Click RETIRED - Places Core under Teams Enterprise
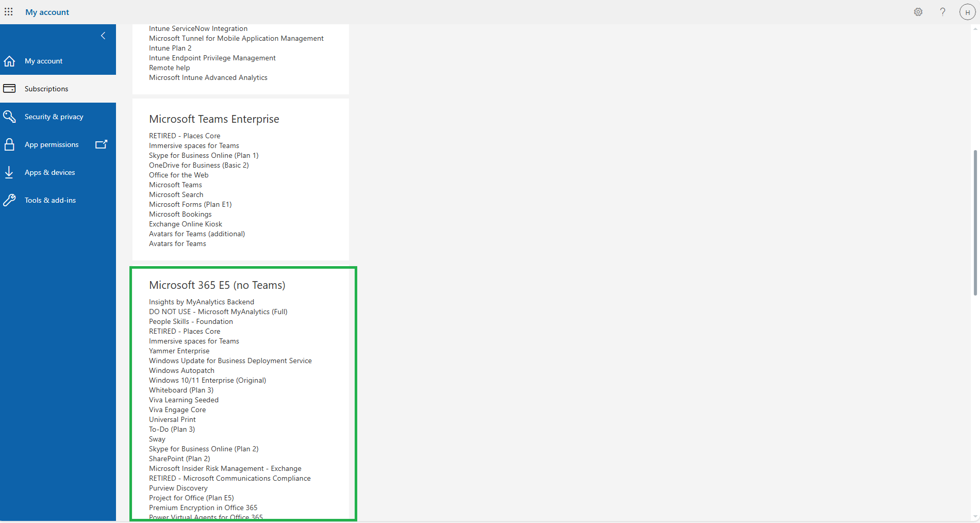 [185, 136]
